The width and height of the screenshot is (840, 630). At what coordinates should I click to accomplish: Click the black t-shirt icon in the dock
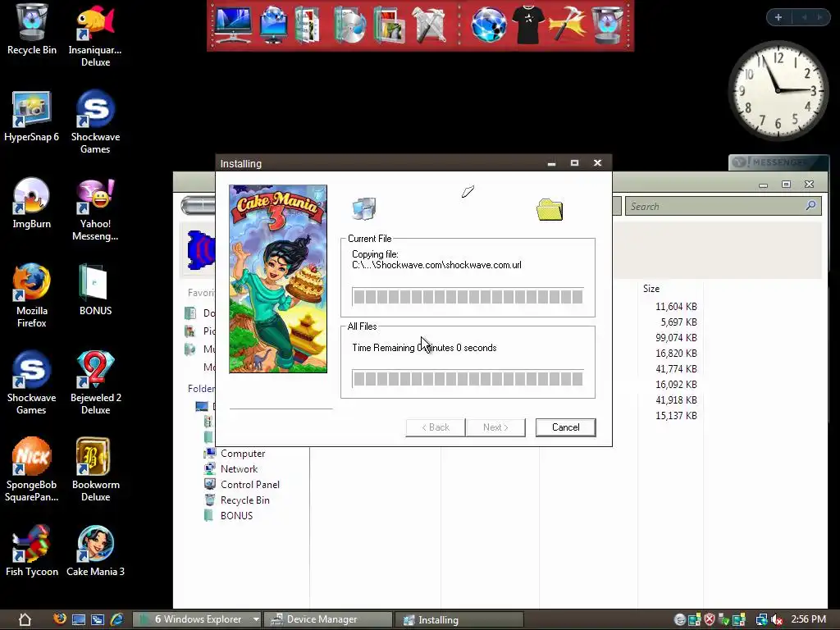click(527, 25)
